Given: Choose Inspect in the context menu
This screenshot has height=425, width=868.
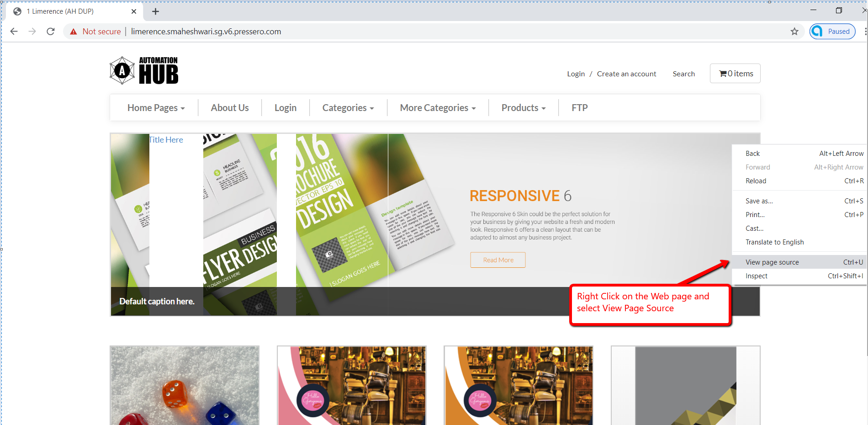Looking at the screenshot, I should pyautogui.click(x=799, y=276).
